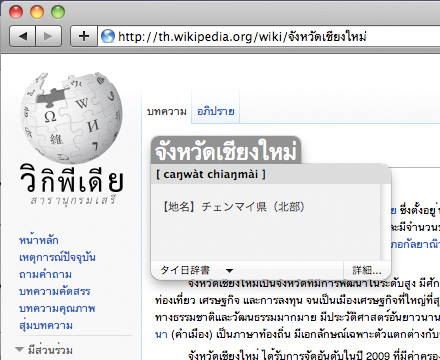Click the highlighted จังหวัดเชียงใหม่ heading
Viewport: 440px width, 360px height.
pos(226,152)
